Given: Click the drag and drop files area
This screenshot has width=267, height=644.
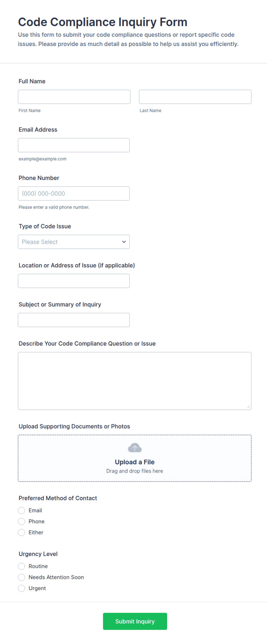Looking at the screenshot, I should tap(135, 458).
